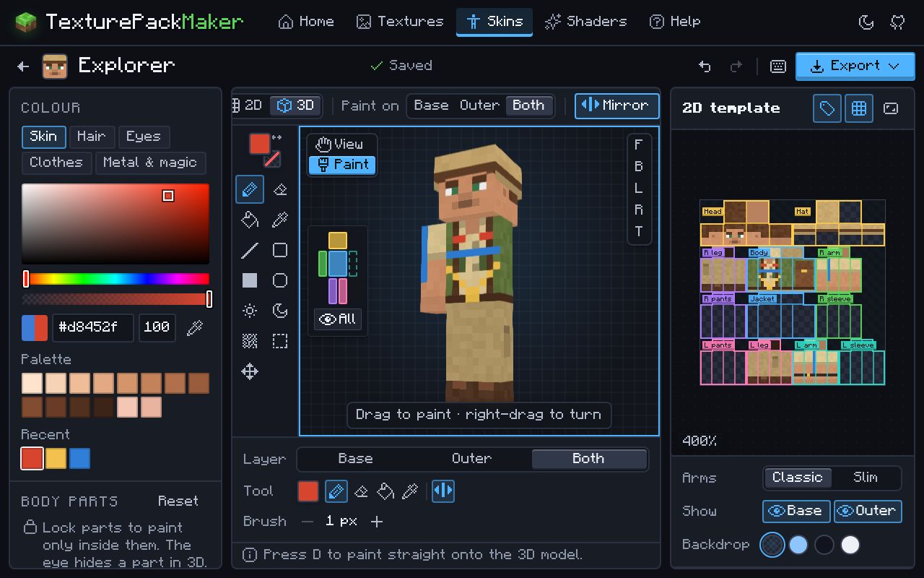Pick the yellow recent colour swatch
Screen dimensions: 924x578
pyautogui.click(x=56, y=458)
